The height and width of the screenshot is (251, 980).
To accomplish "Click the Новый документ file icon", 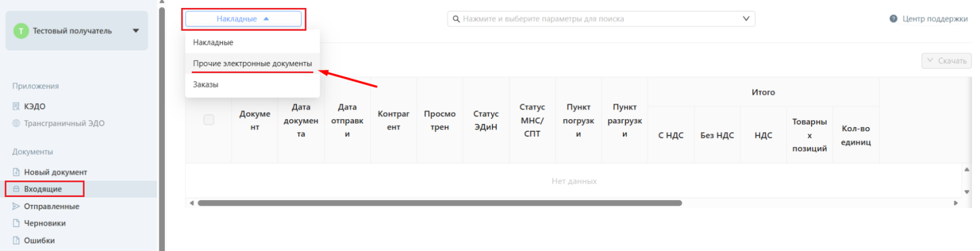I will (17, 172).
